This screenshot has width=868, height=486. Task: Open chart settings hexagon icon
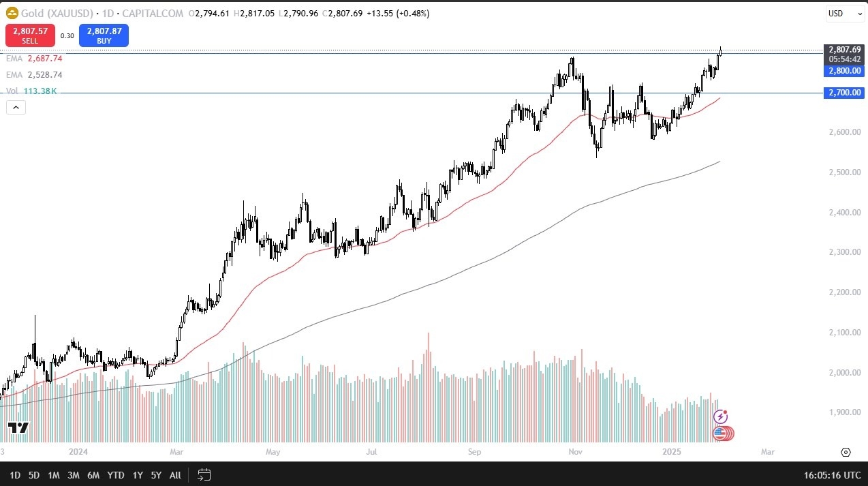click(x=846, y=452)
